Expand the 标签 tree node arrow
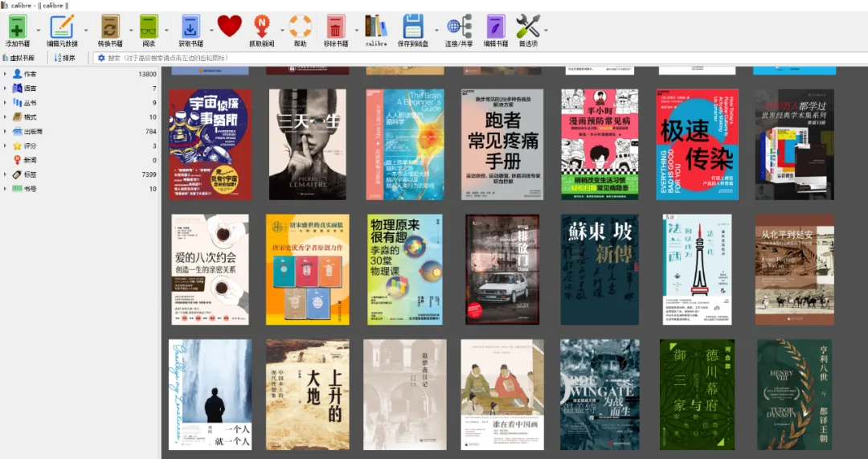 [x=5, y=174]
